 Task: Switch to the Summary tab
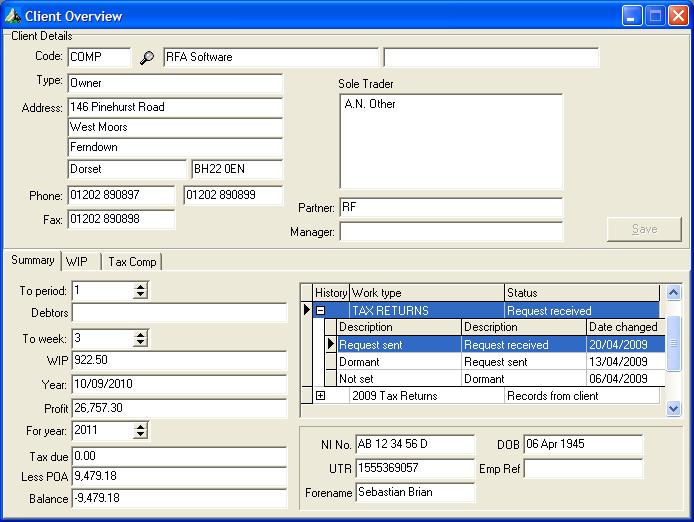click(x=32, y=260)
